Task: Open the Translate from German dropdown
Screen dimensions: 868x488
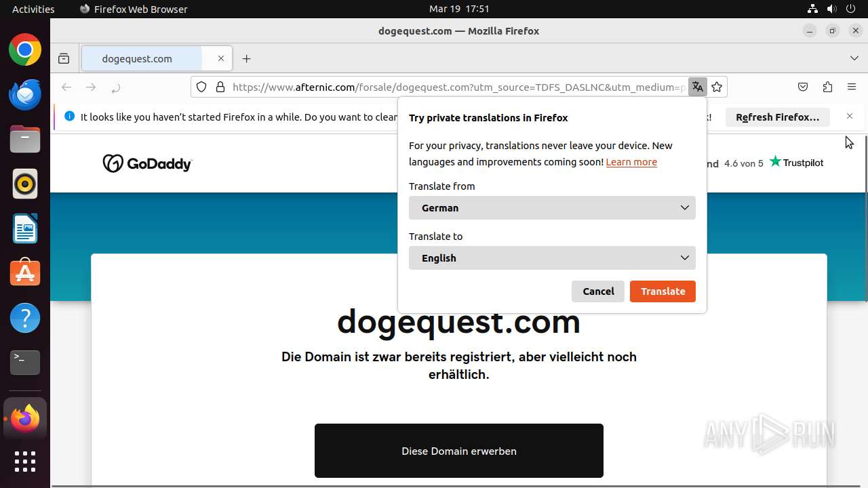Action: pos(552,208)
